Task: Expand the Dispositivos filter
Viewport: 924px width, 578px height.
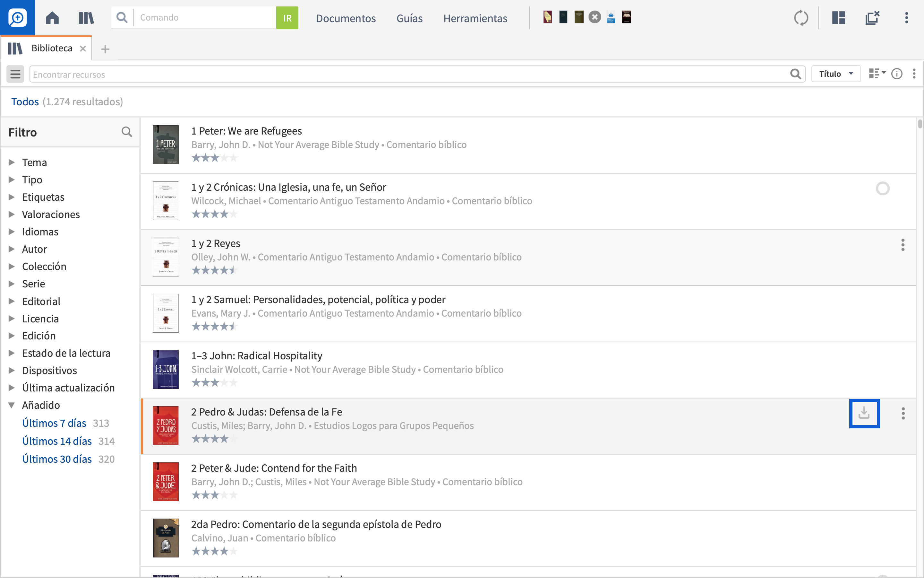Action: point(12,371)
